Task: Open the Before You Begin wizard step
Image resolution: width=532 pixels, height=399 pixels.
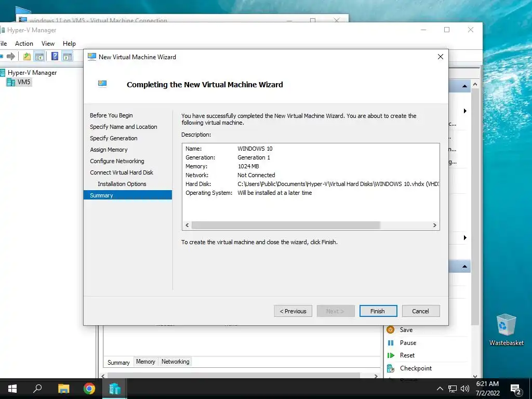Action: pyautogui.click(x=111, y=115)
